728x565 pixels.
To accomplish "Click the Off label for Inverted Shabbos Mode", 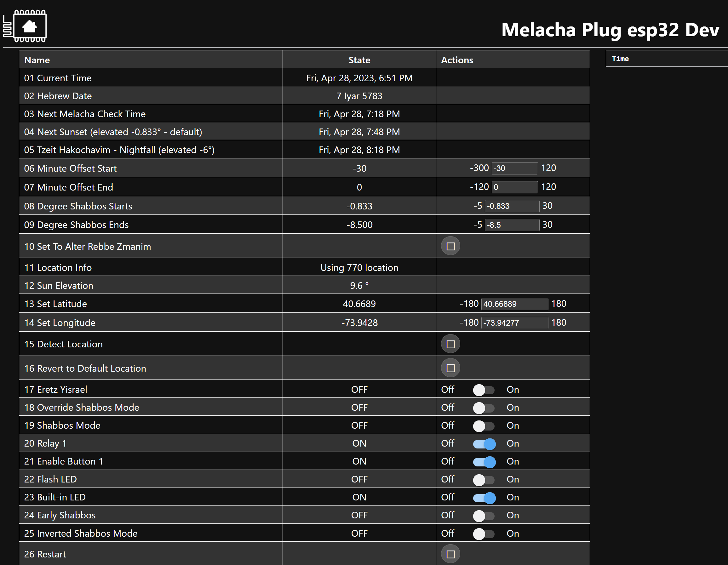I will pyautogui.click(x=448, y=534).
